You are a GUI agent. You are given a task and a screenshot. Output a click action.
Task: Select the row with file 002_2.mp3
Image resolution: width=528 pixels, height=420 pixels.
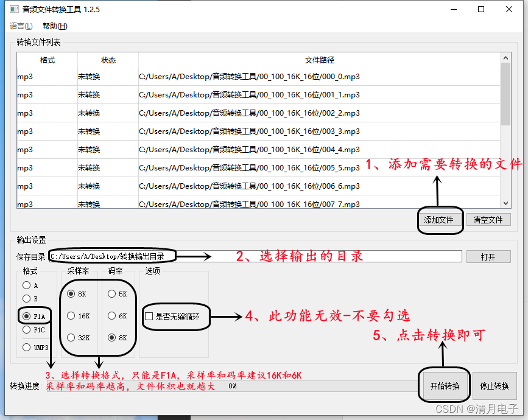point(259,113)
